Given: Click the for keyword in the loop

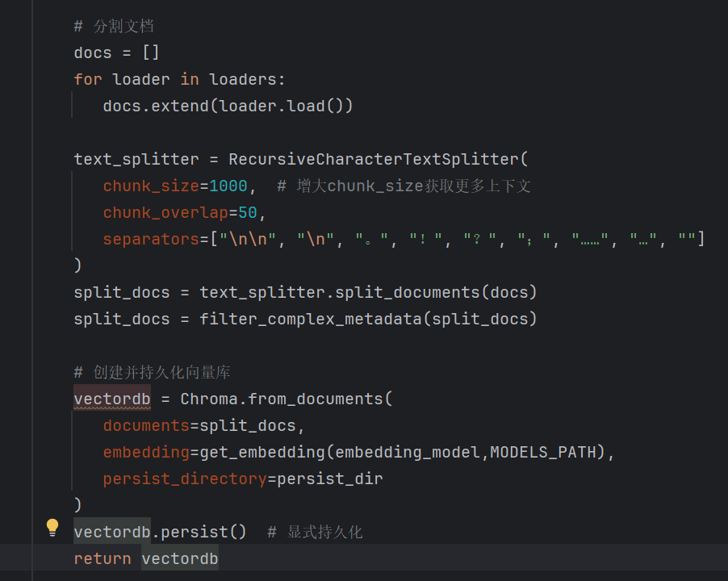Looking at the screenshot, I should [x=88, y=79].
